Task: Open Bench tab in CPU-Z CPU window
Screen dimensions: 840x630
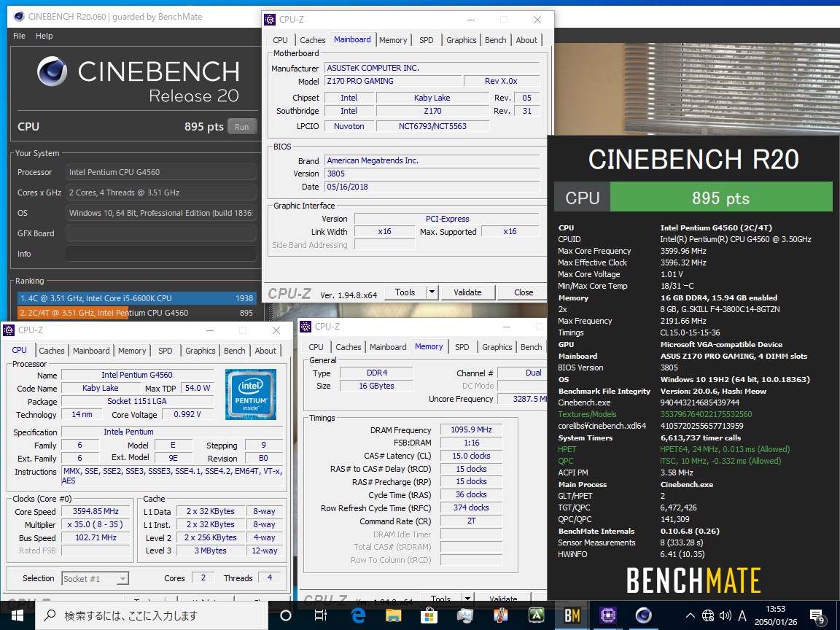Action: click(x=235, y=351)
